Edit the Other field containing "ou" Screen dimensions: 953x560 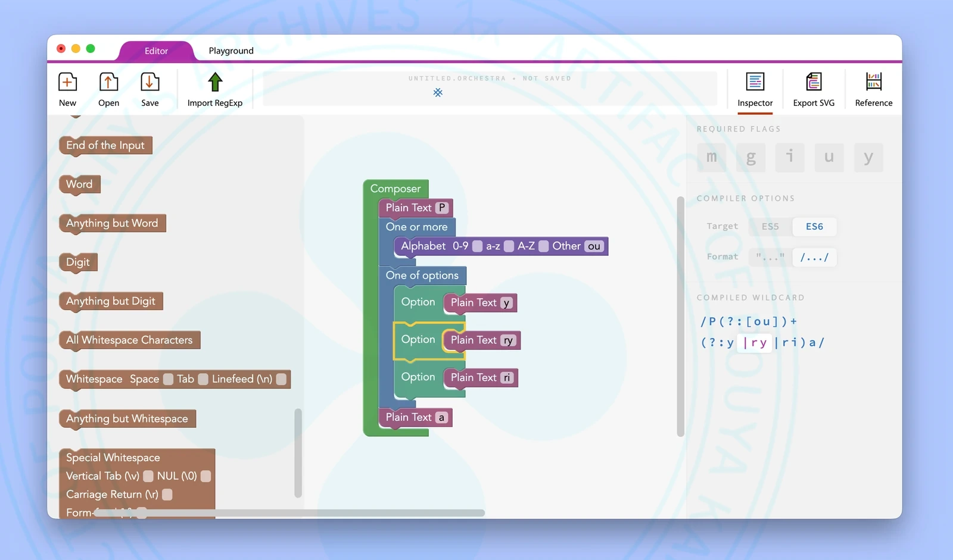click(594, 246)
